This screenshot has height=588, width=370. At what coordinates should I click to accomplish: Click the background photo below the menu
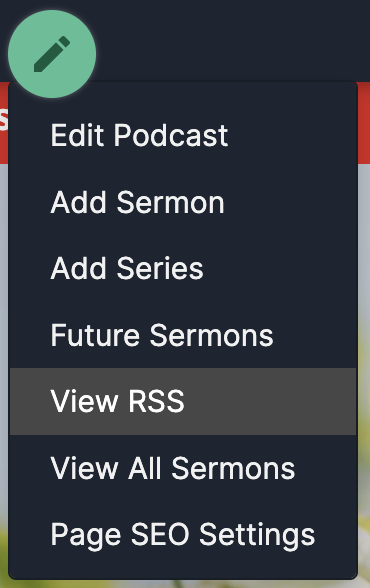[364, 375]
